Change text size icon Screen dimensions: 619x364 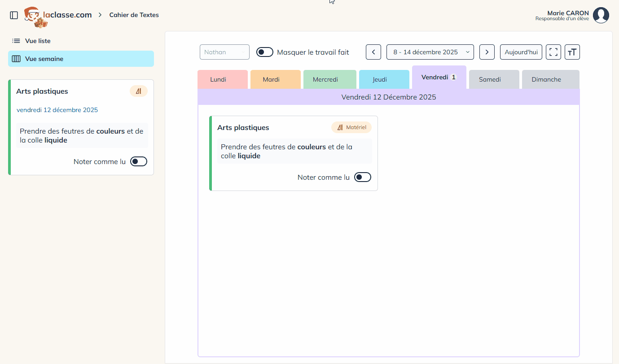point(572,52)
